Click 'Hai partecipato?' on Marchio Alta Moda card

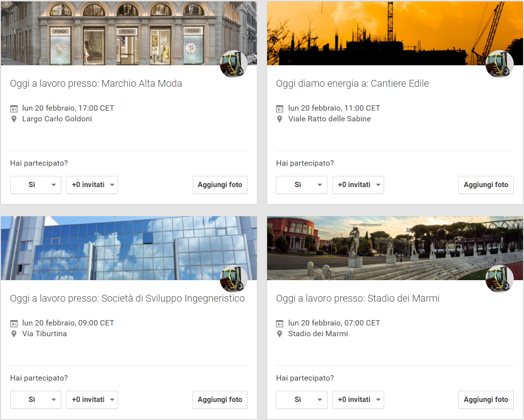(39, 163)
